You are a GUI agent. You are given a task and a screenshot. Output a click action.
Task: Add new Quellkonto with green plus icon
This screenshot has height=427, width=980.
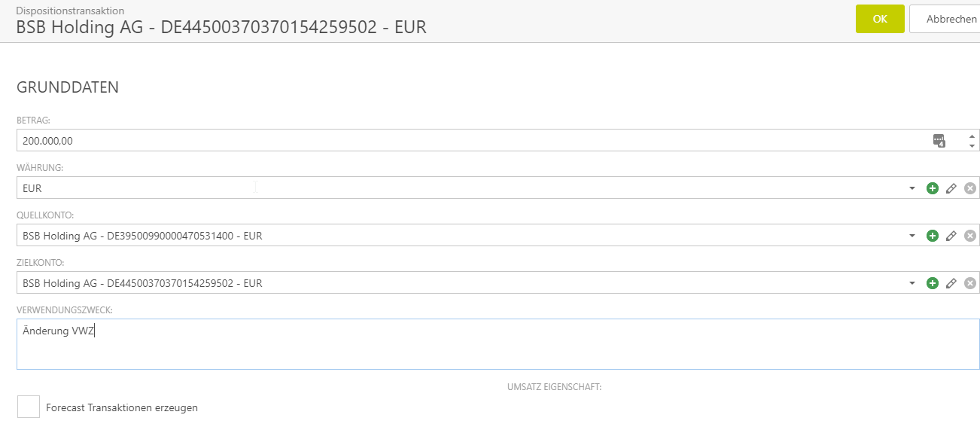[x=933, y=236]
